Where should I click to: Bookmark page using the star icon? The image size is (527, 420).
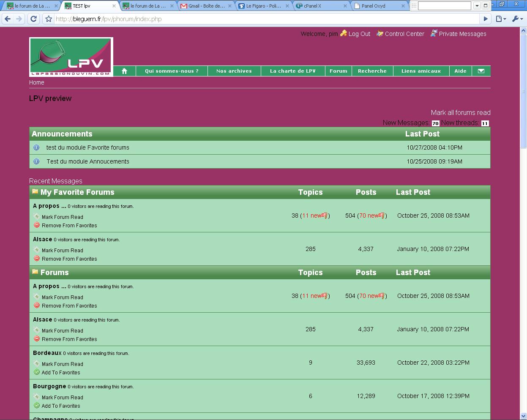point(49,19)
